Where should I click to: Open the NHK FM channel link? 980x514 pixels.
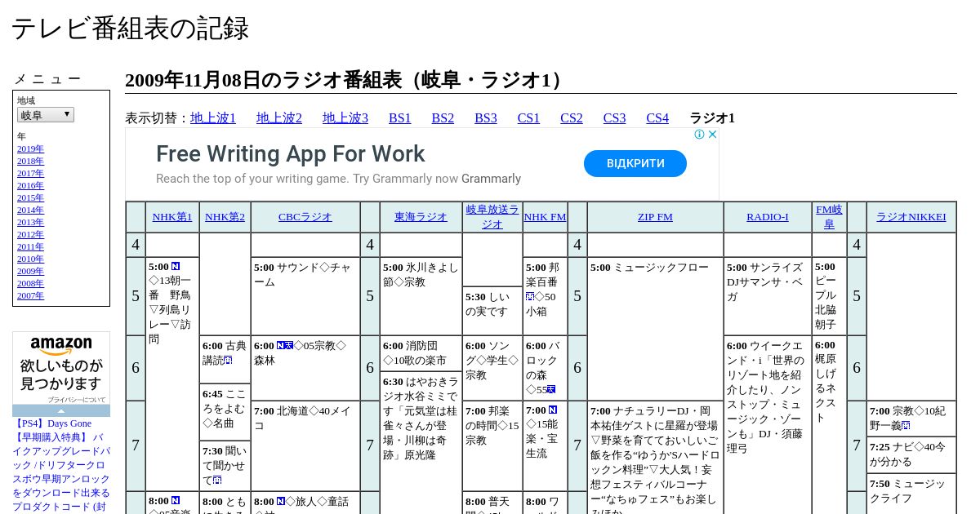point(545,217)
